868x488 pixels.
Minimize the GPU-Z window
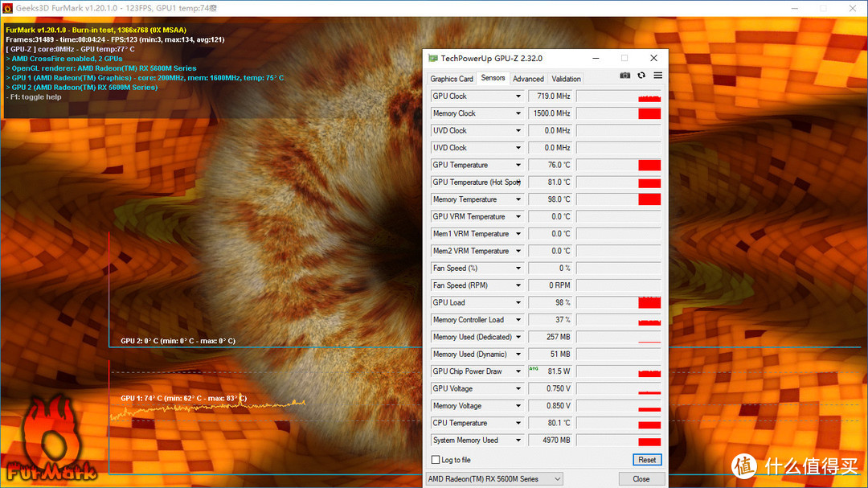[596, 58]
